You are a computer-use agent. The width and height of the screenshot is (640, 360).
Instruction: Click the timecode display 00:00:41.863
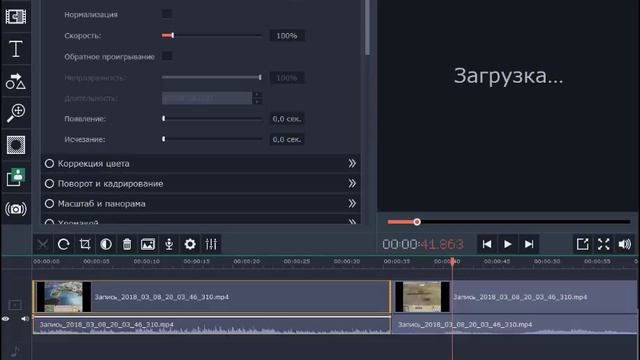[x=423, y=244]
